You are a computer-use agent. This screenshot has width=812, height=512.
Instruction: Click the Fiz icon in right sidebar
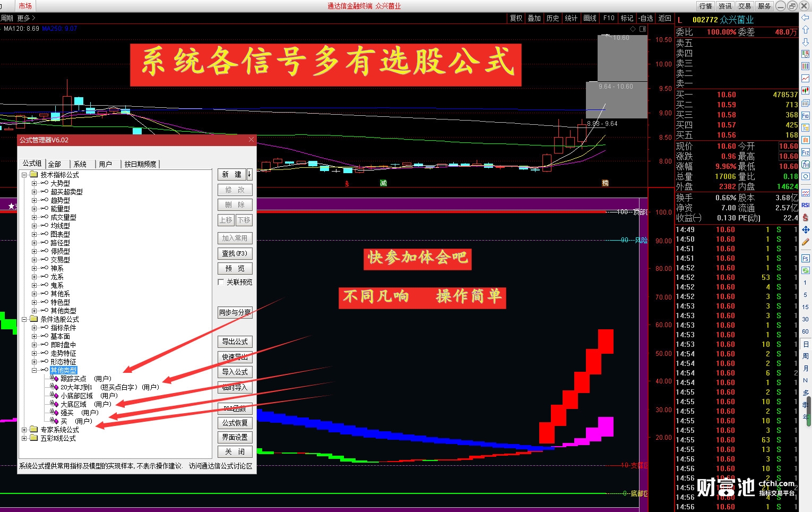(x=805, y=152)
